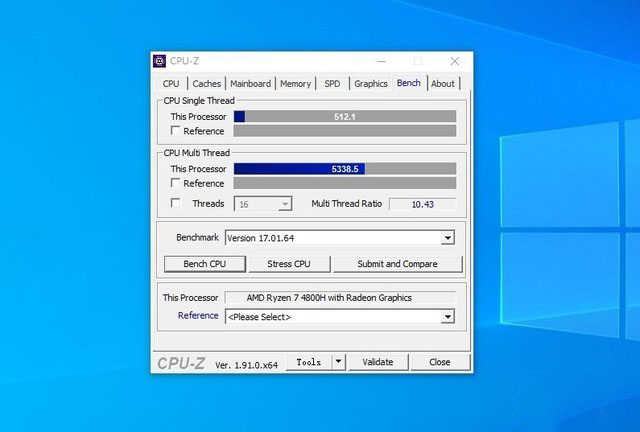
Task: Click the CPU Multi Thread group label
Action: [x=197, y=153]
